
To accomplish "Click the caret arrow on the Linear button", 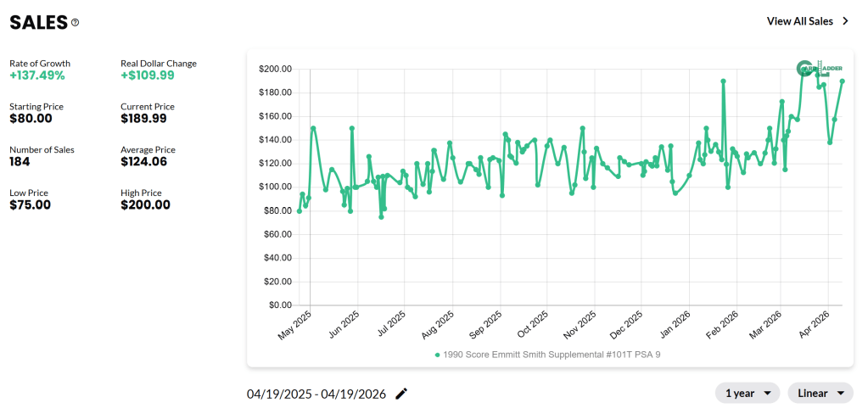I will coord(840,393).
